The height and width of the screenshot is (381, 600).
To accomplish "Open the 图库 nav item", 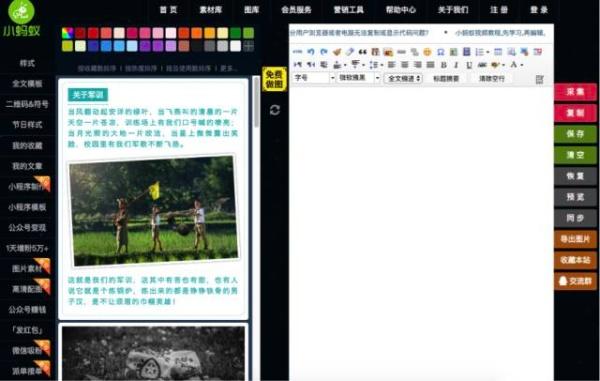I will (x=252, y=10).
